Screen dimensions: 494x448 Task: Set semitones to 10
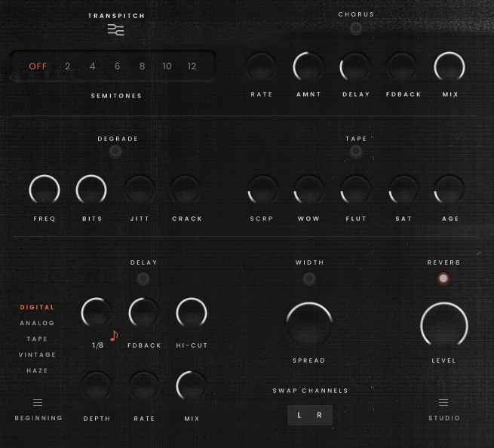pos(167,66)
